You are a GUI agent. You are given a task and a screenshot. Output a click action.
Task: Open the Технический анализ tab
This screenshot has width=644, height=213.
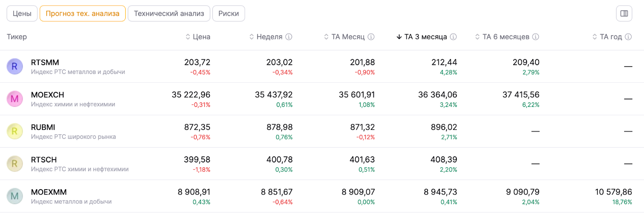click(169, 13)
